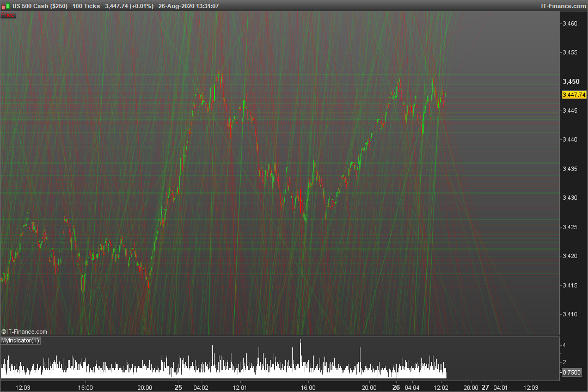Click the 3,415 price axis label
Viewport: 588px width, 392px height.
tap(570, 285)
